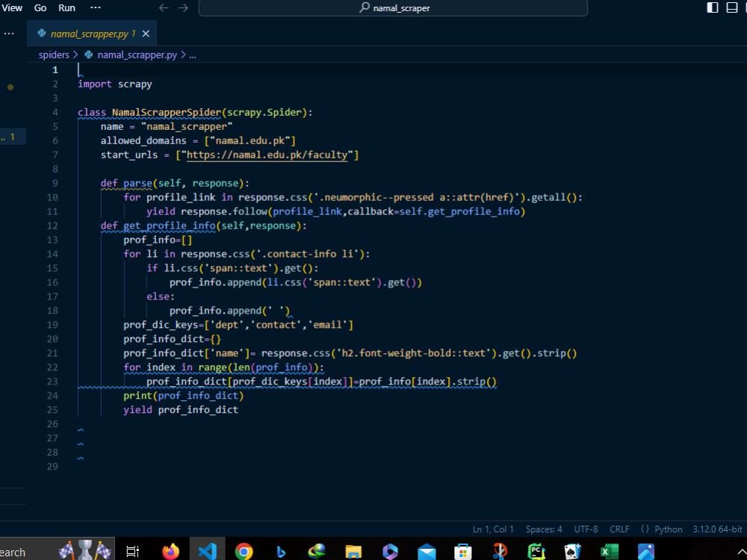Click 'yield prof_info_dict' on line 25
This screenshot has width=747, height=560.
pyautogui.click(x=181, y=410)
